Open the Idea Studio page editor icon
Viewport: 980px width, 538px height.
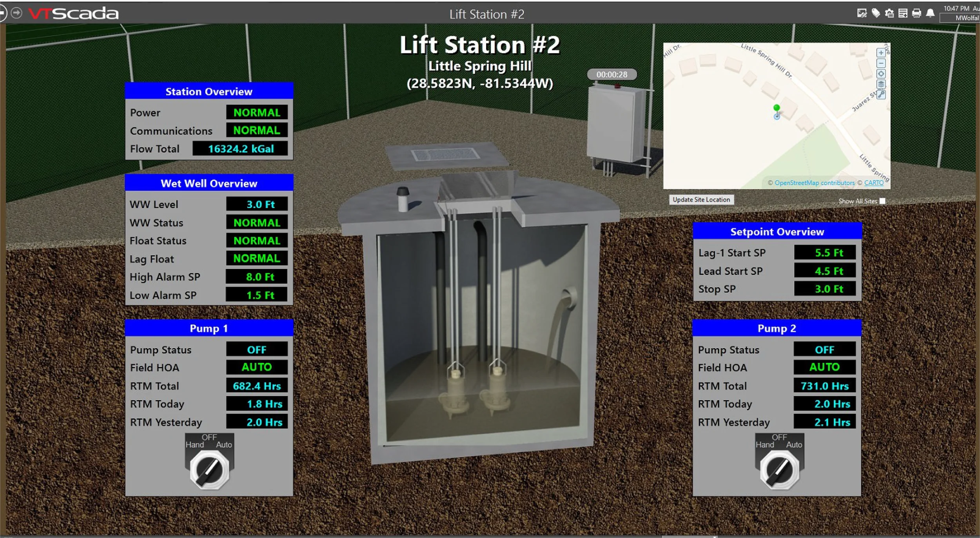862,13
